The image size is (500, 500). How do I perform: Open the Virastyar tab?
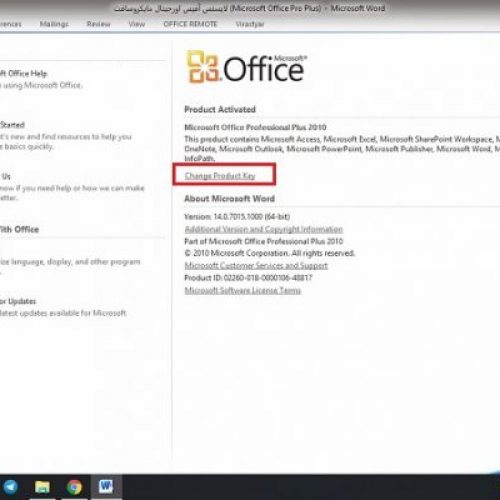(250, 24)
